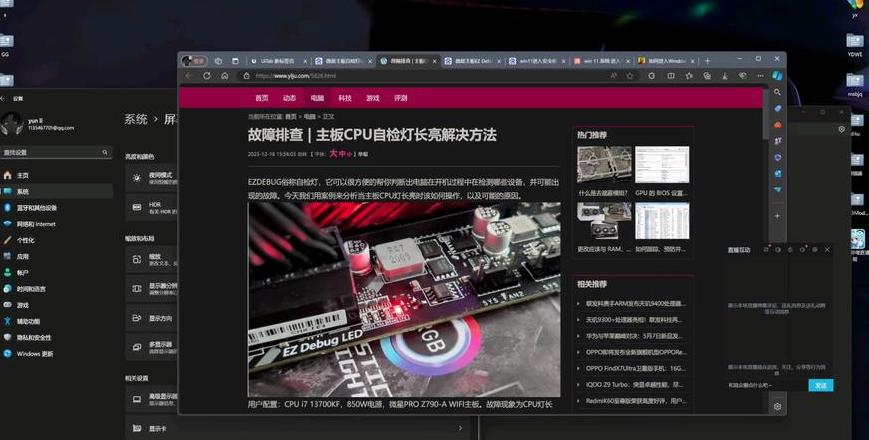Image resolution: width=869 pixels, height=440 pixels.
Task: Toggle Read aloud icon in address bar
Action: coord(614,76)
